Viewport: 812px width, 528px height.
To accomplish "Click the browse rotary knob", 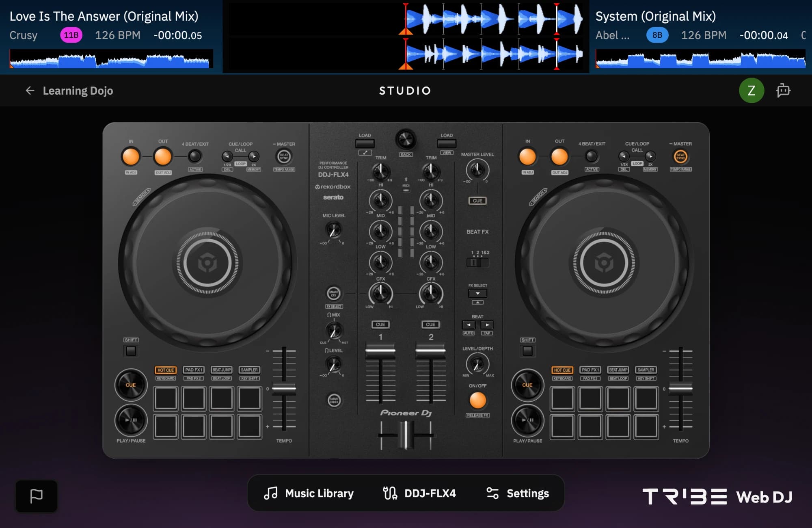I will (406, 140).
